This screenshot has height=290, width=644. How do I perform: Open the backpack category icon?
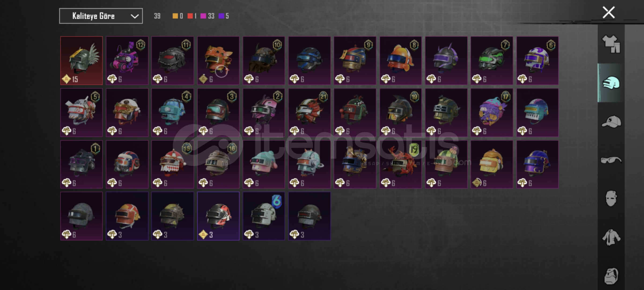click(611, 276)
